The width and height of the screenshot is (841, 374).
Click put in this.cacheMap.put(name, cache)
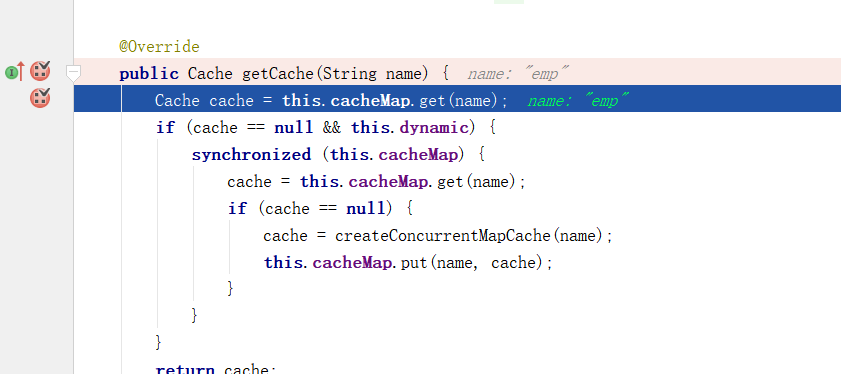point(415,262)
